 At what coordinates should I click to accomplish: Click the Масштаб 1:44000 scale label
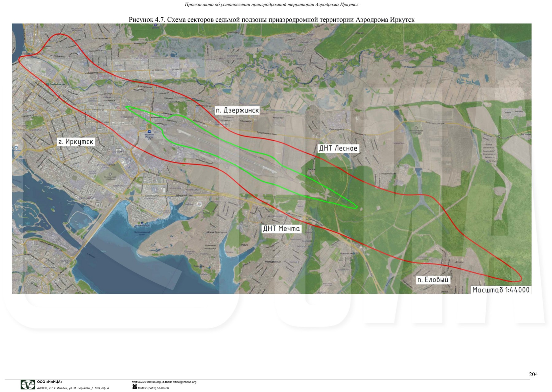(x=500, y=290)
